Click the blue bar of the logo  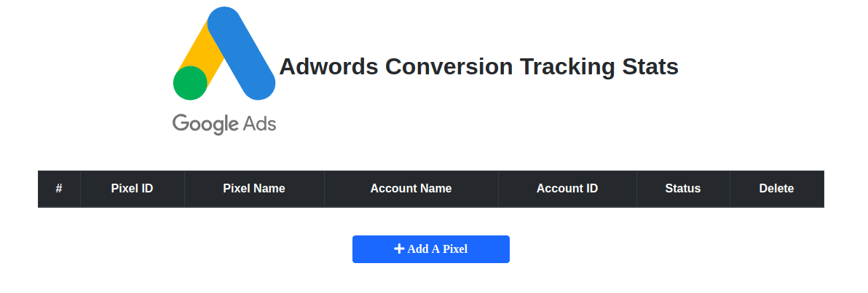241,53
